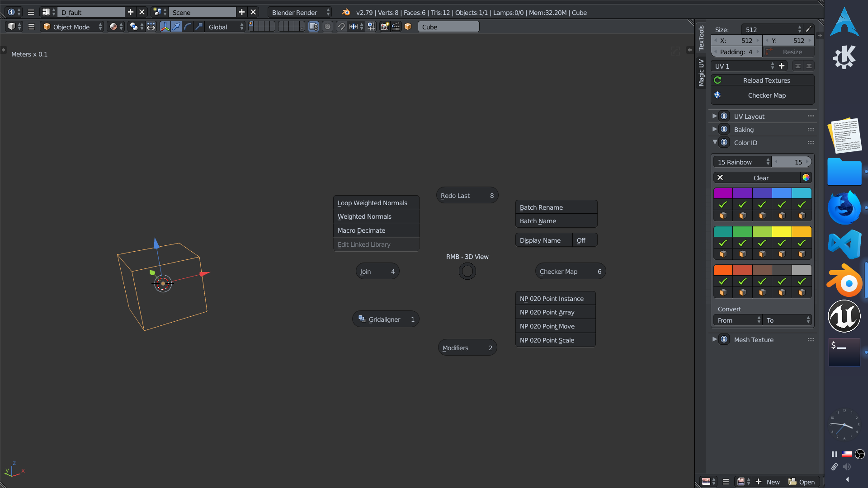Toggle the snap magnet icon

coord(341,27)
